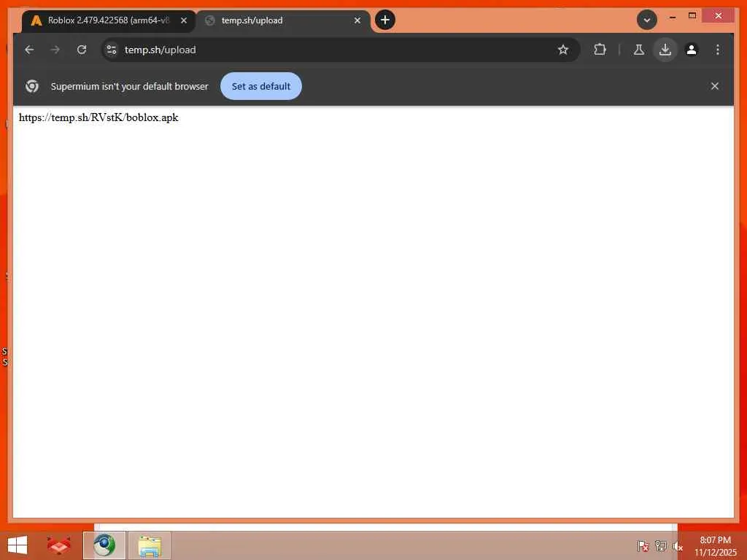The width and height of the screenshot is (747, 560).
Task: Open the Chrome Labs flask icon
Action: 639,50
